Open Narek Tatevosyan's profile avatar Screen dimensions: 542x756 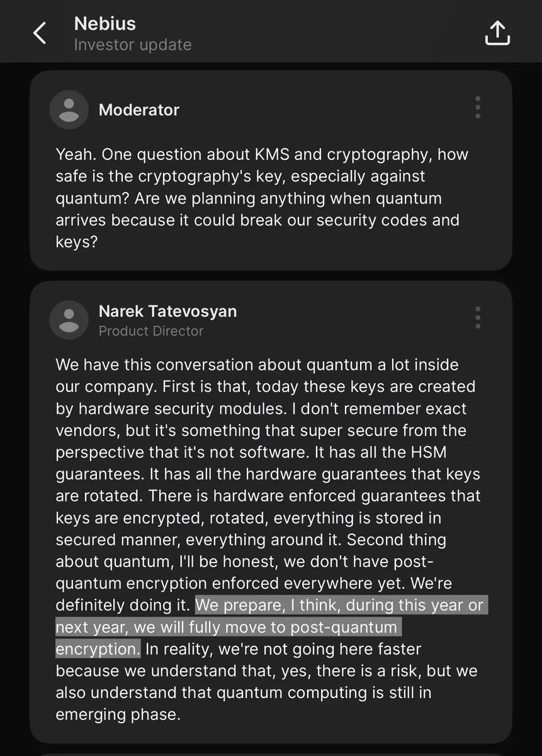coord(69,320)
